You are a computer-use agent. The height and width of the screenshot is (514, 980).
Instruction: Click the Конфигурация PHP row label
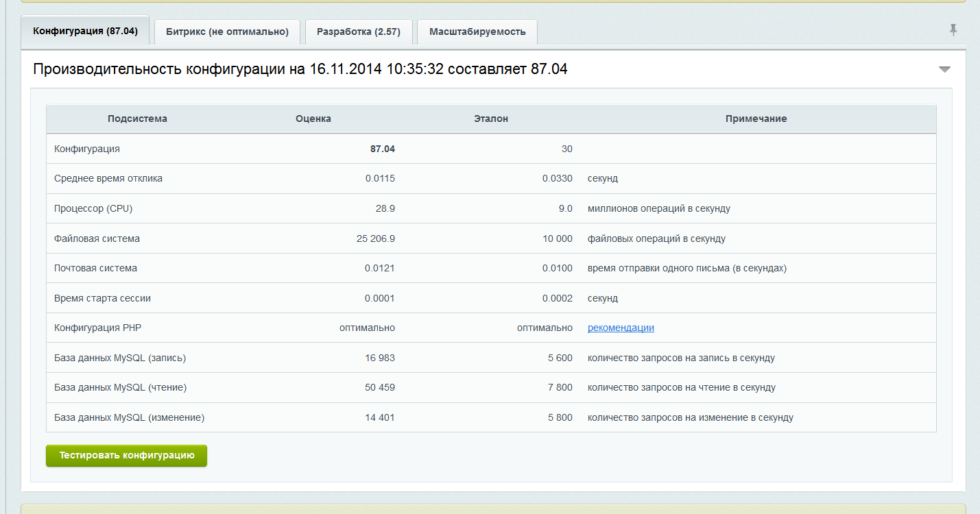[x=97, y=328]
